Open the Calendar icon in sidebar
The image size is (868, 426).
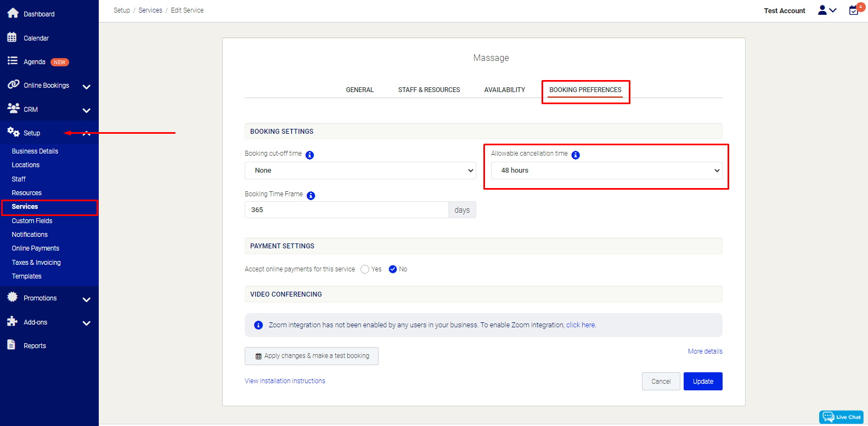[12, 37]
